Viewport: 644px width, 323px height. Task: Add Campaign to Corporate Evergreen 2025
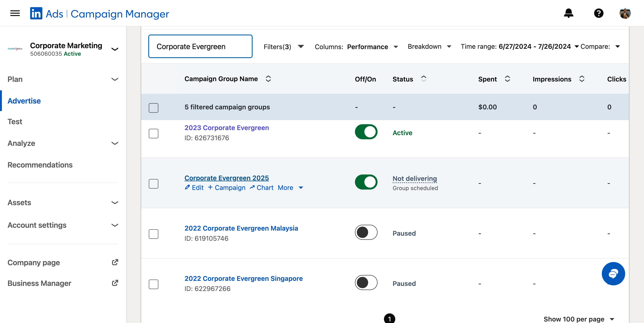(x=227, y=188)
